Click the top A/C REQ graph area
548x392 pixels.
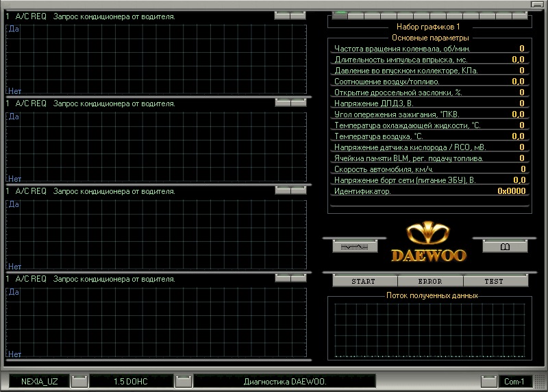pos(156,60)
